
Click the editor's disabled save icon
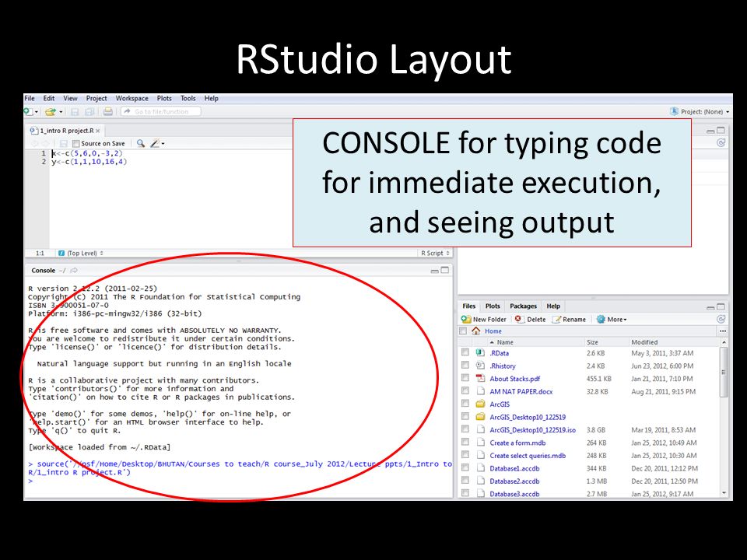tap(63, 143)
